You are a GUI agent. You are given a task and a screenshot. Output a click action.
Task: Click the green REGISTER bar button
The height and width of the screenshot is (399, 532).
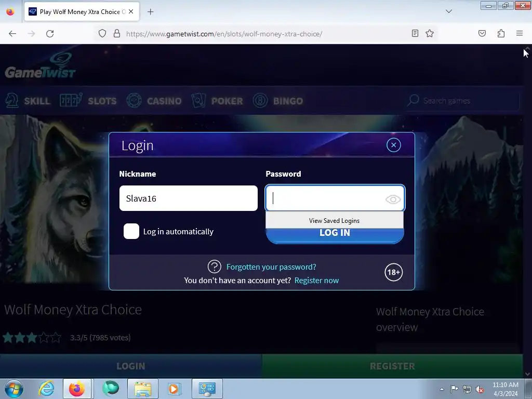(392, 366)
